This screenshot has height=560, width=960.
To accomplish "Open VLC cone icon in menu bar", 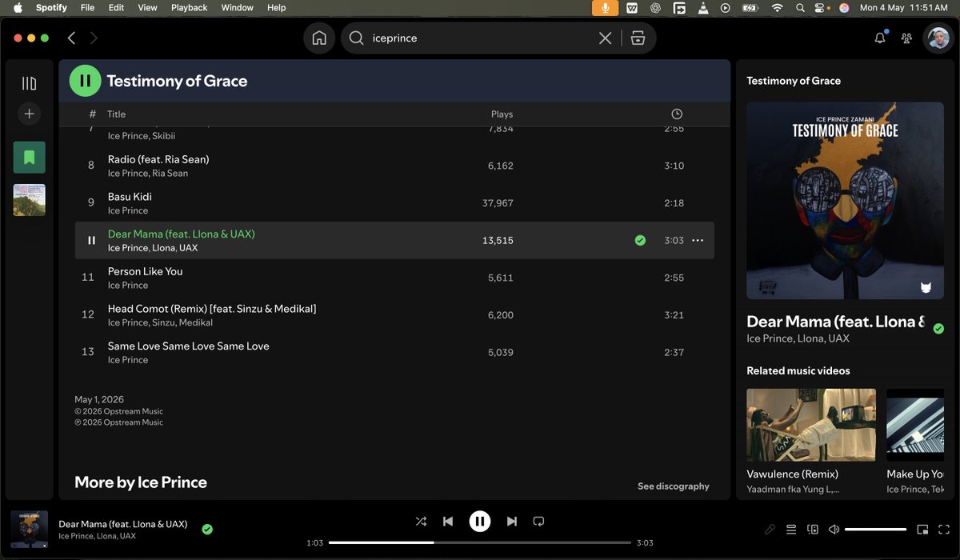I will 702,8.
